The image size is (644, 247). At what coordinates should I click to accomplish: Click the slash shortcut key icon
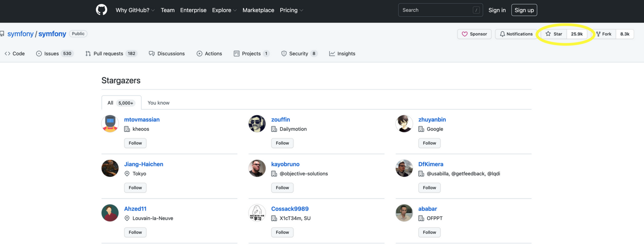[x=476, y=10]
